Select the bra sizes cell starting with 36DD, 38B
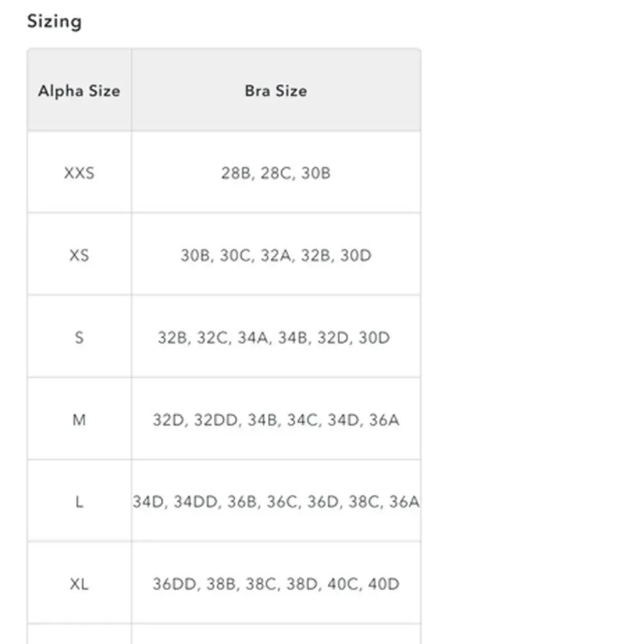 coord(276,583)
